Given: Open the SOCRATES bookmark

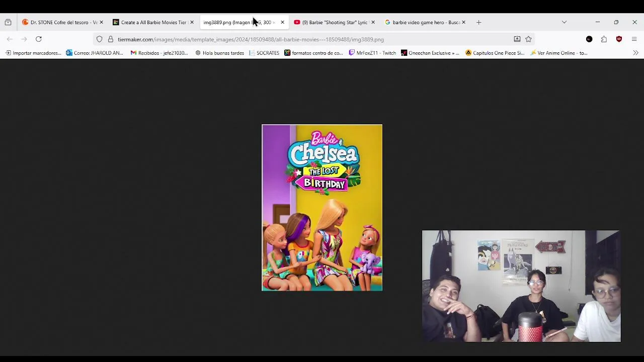Looking at the screenshot, I should 264,53.
